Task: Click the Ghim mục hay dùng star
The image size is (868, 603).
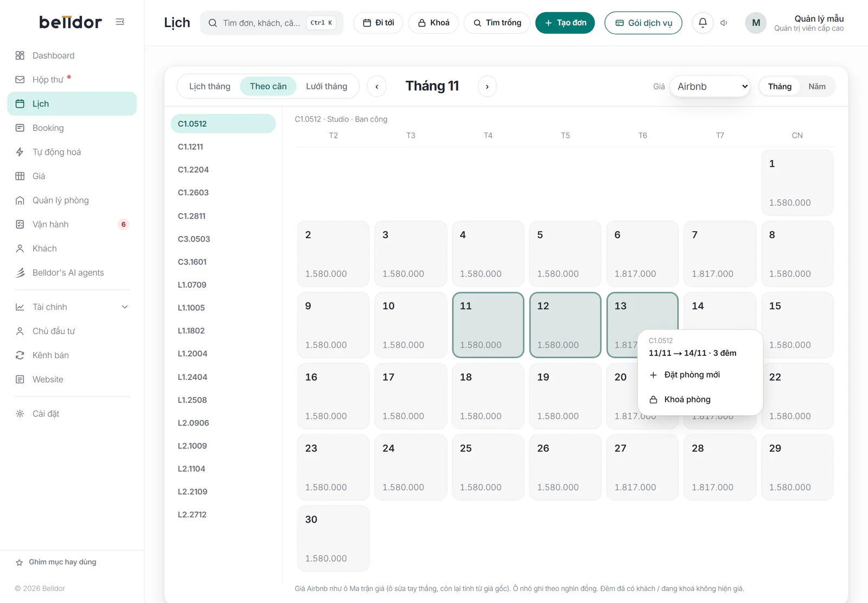Action: click(19, 562)
